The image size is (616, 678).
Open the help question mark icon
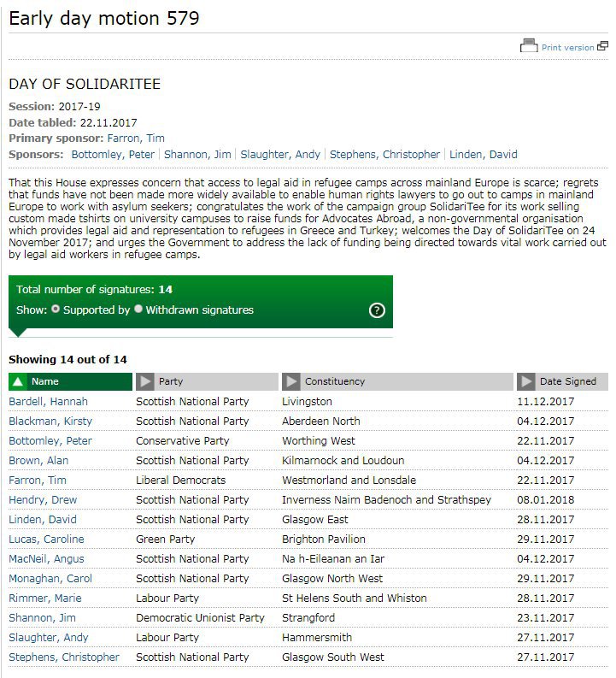tap(377, 310)
